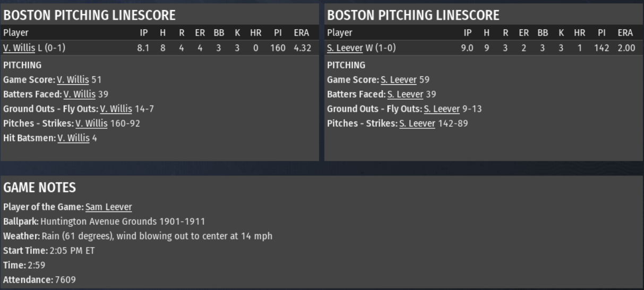Open V. Willis link in linescore row

[x=19, y=48]
